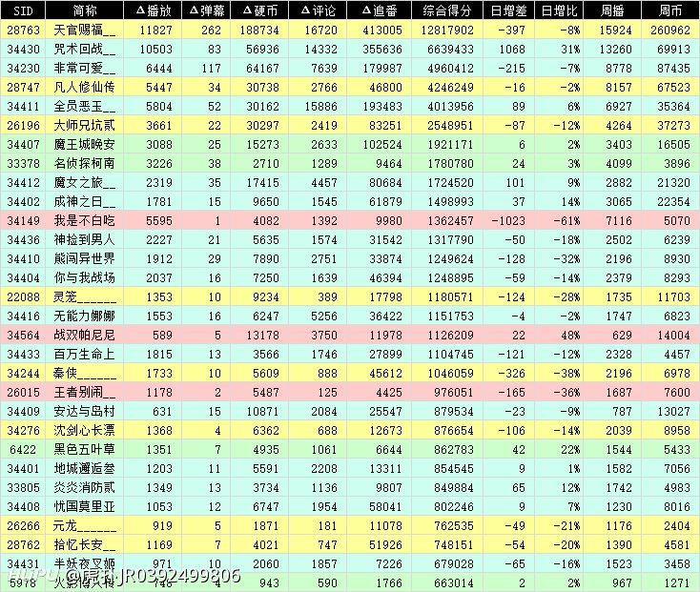
Task: Click SID cell 22088
Action: coord(23,297)
